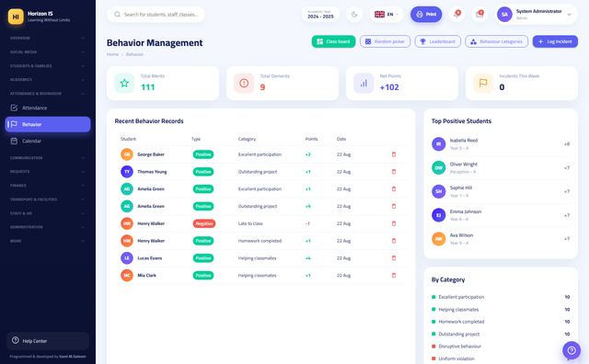Image resolution: width=589 pixels, height=364 pixels.
Task: Delete Amelia Green's Outstanding project record
Action: tap(394, 207)
